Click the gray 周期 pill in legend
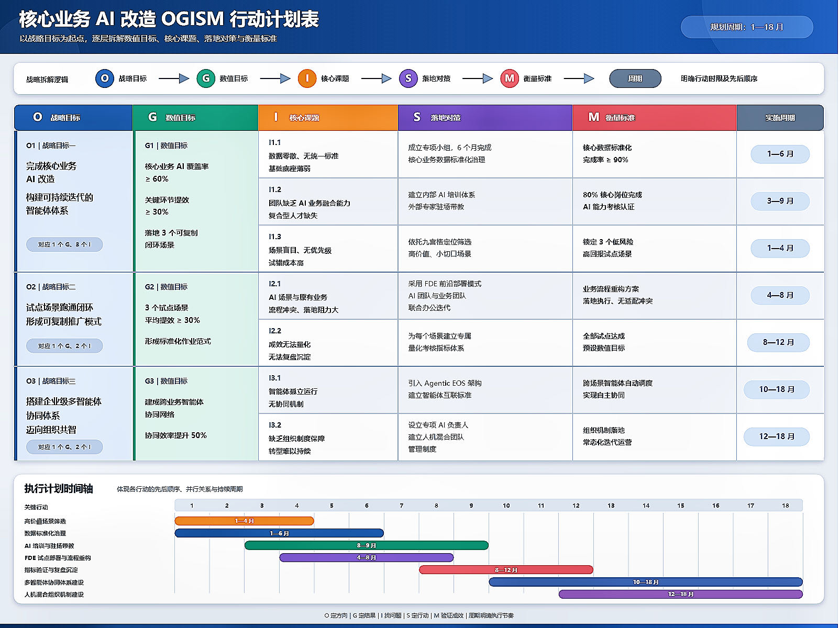This screenshot has width=840, height=628. tap(635, 78)
